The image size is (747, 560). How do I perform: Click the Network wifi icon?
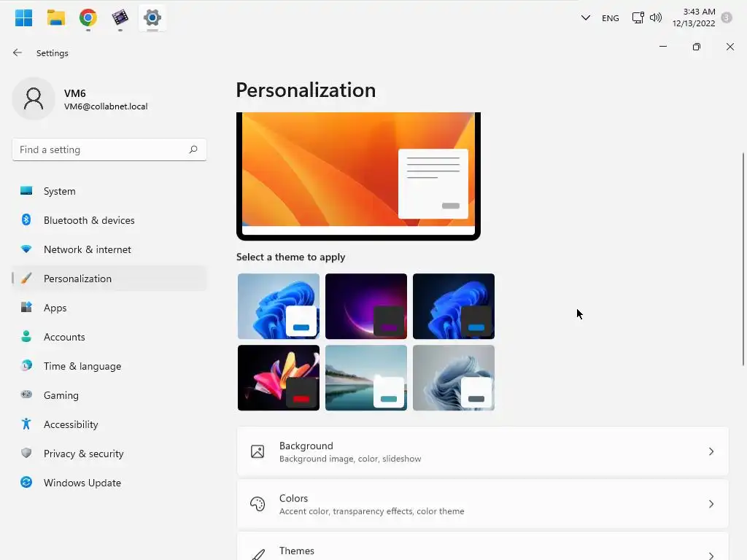(x=26, y=249)
